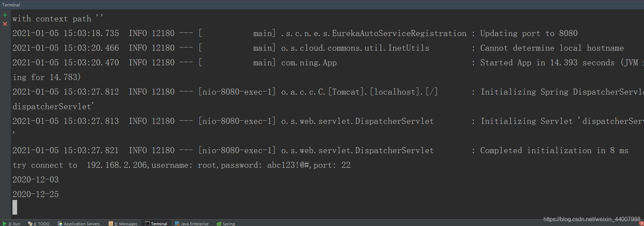This screenshot has height=226, width=644.
Task: Click the '2020-12-03' output line
Action: [x=36, y=180]
